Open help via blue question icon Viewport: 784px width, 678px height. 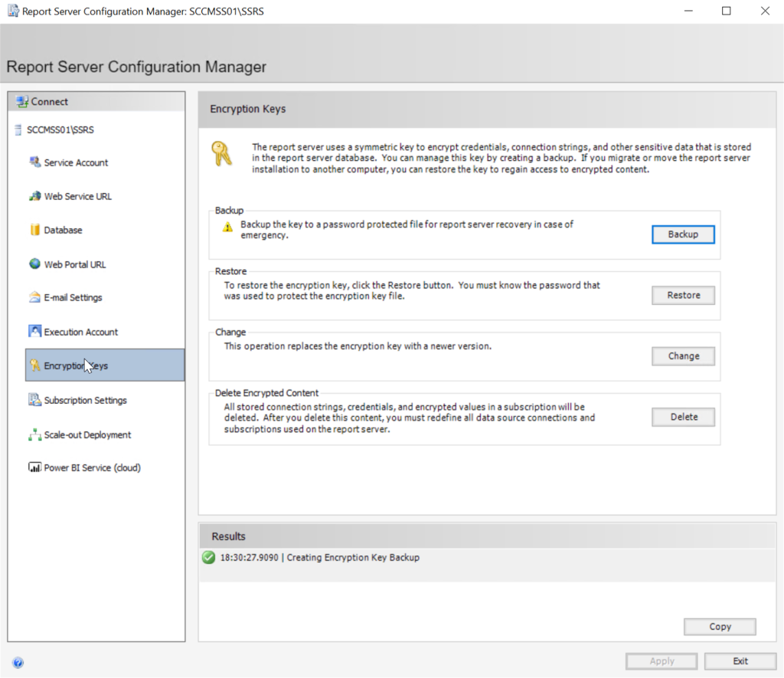pos(18,663)
